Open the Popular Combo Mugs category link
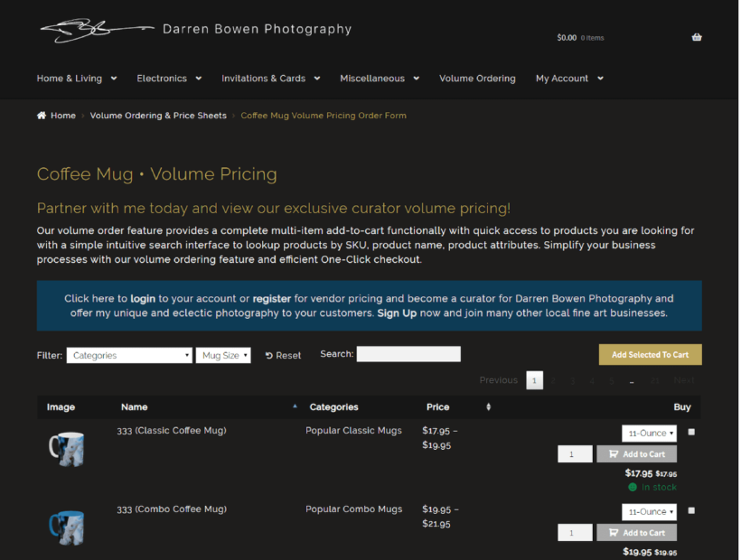This screenshot has height=560, width=741. [x=354, y=509]
